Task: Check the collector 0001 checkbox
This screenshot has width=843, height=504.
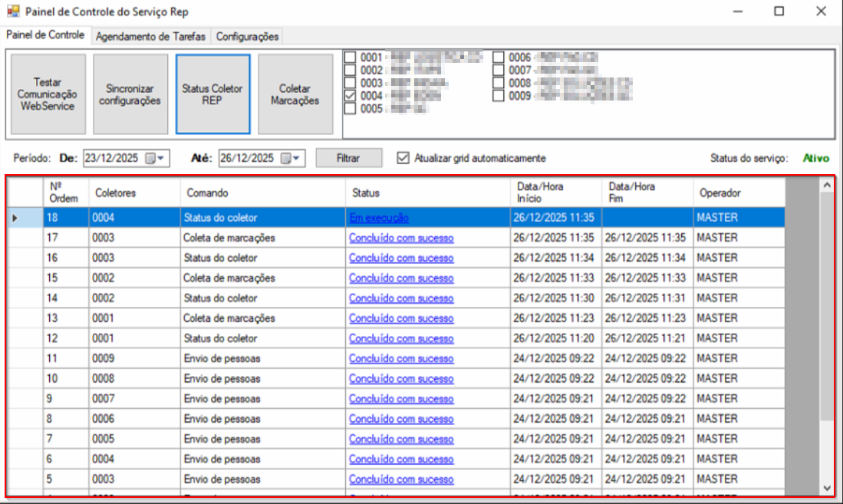Action: click(350, 58)
